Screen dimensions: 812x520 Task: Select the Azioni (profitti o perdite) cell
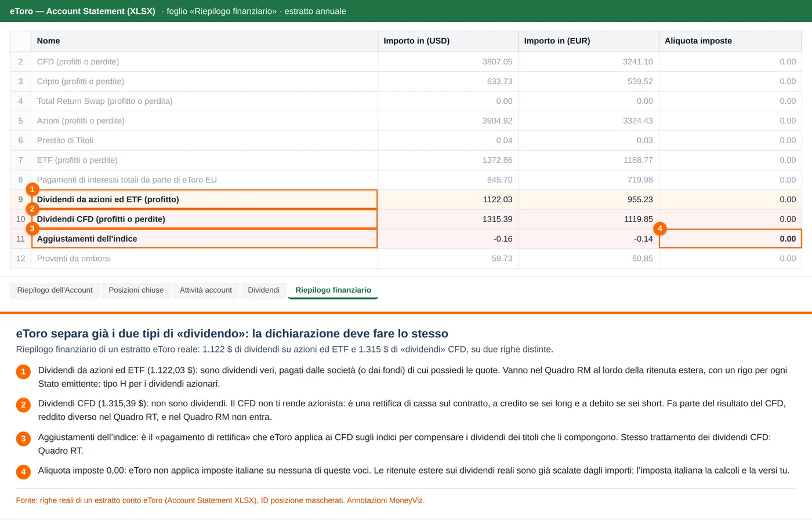coord(204,121)
